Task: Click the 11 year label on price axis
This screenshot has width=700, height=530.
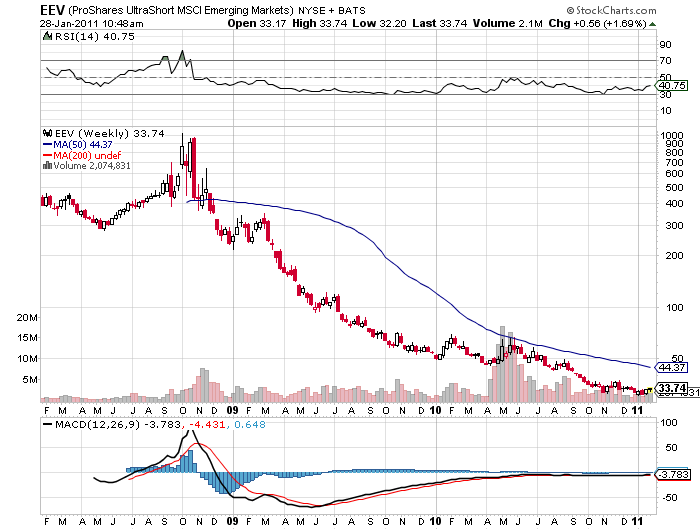Action: click(638, 410)
